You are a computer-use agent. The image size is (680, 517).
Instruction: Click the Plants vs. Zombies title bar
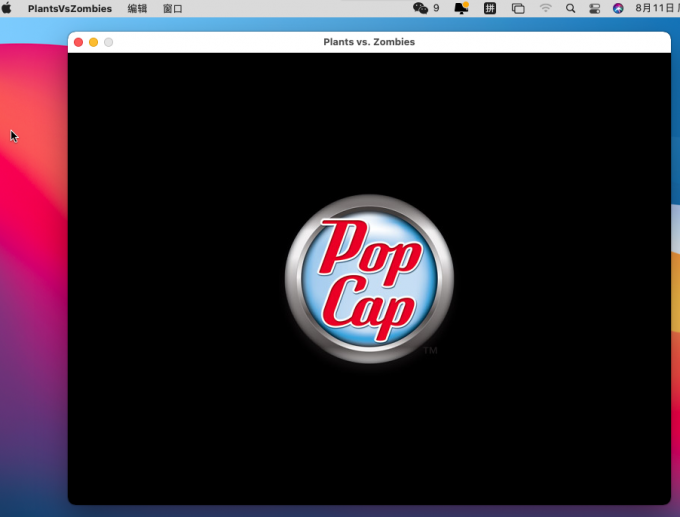369,42
